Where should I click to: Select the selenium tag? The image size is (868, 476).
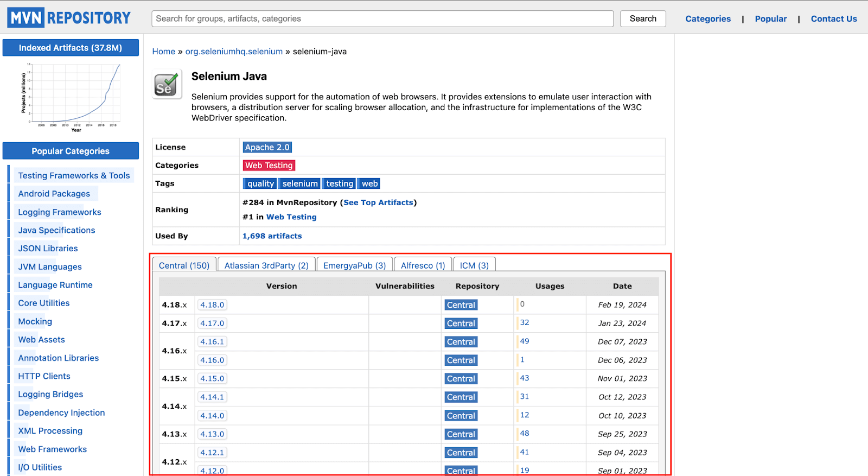(300, 183)
